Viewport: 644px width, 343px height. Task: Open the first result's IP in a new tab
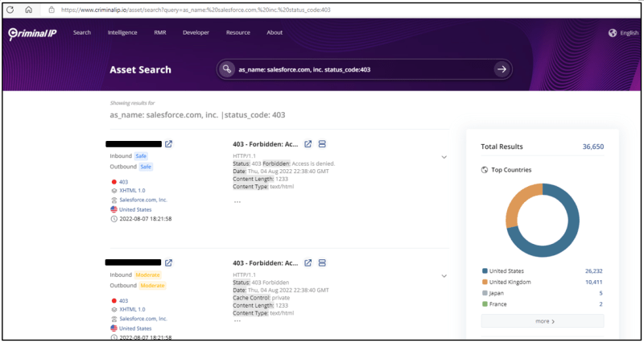(169, 144)
